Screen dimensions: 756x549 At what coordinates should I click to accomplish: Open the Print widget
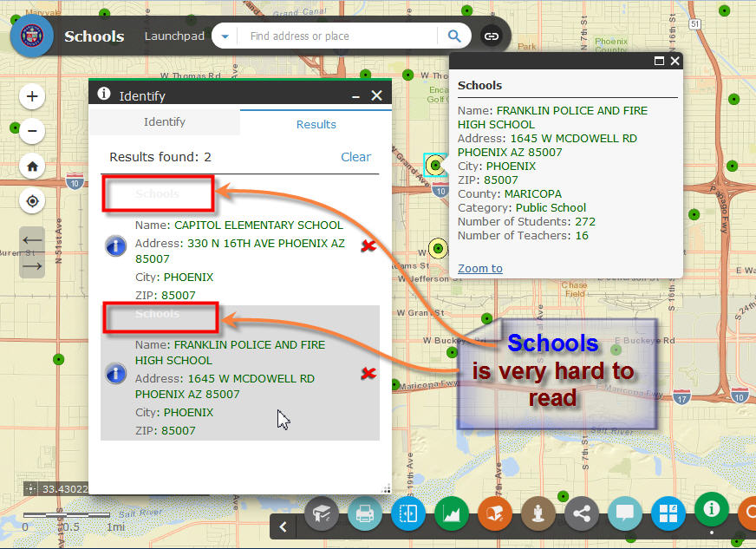pyautogui.click(x=365, y=513)
